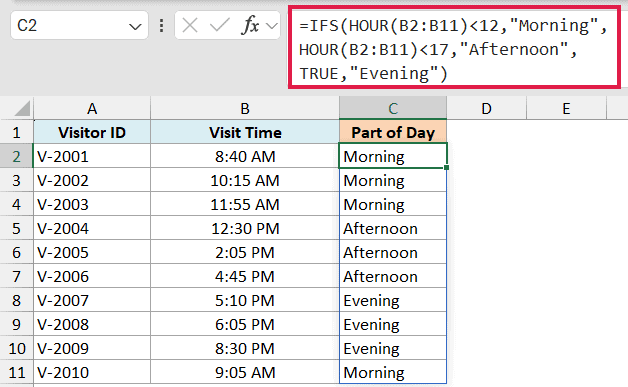Click the Evening cell for V-2009
This screenshot has height=387, width=628.
coord(393,348)
